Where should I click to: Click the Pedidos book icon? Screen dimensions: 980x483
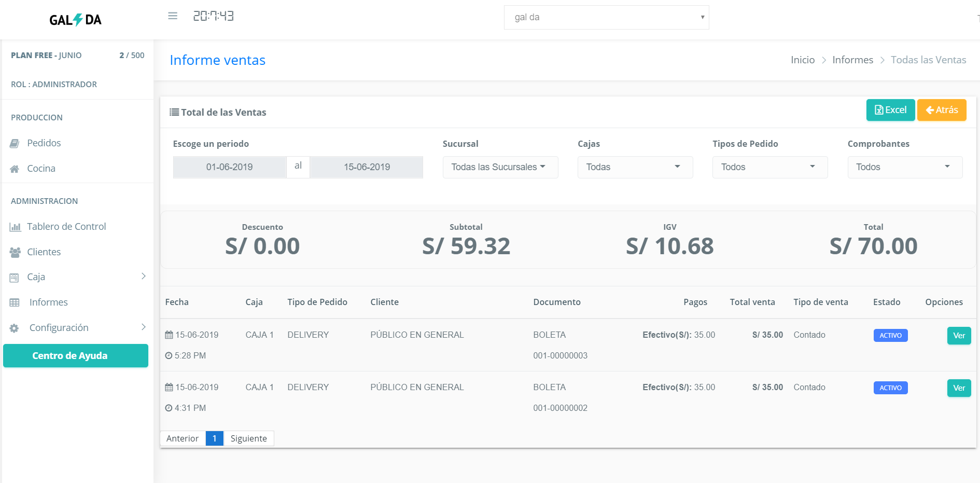(15, 143)
